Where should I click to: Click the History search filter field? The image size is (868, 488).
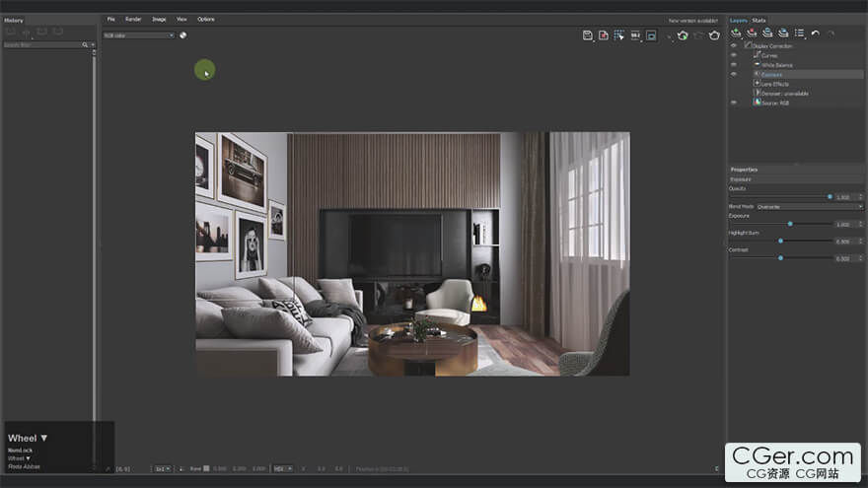pos(44,44)
